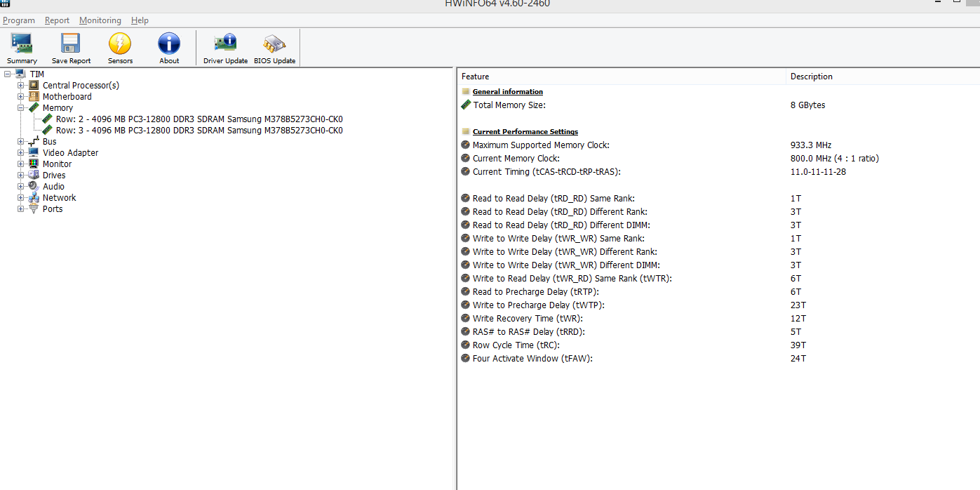This screenshot has height=490, width=980.
Task: Select the Motherboard tree label
Action: pos(67,96)
